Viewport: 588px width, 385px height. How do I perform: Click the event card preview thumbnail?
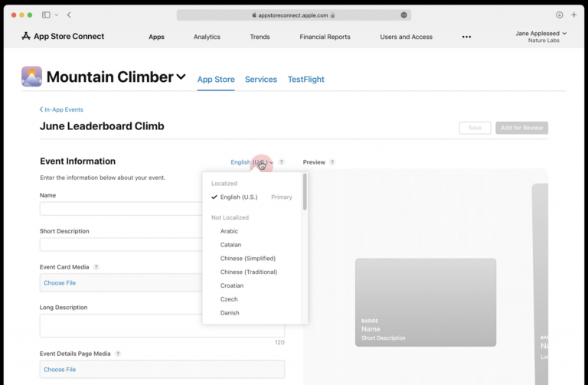coord(426,302)
